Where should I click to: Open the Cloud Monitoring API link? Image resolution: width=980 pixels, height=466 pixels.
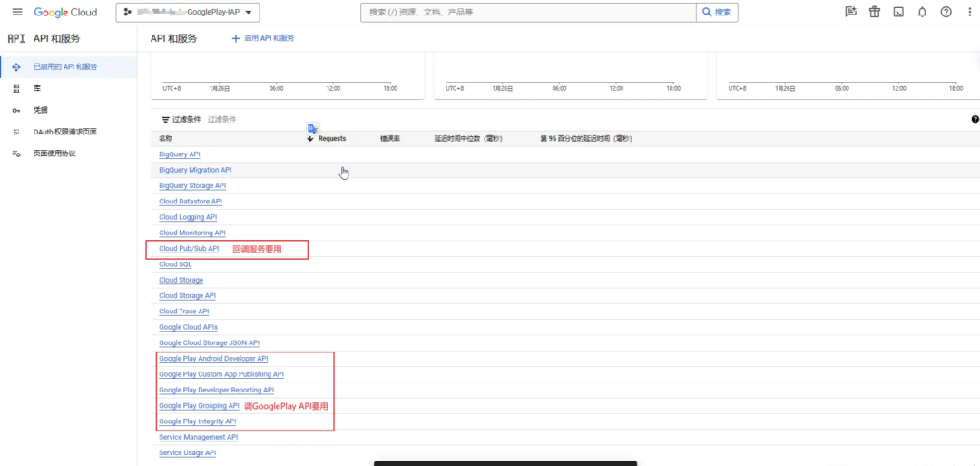[x=192, y=233]
